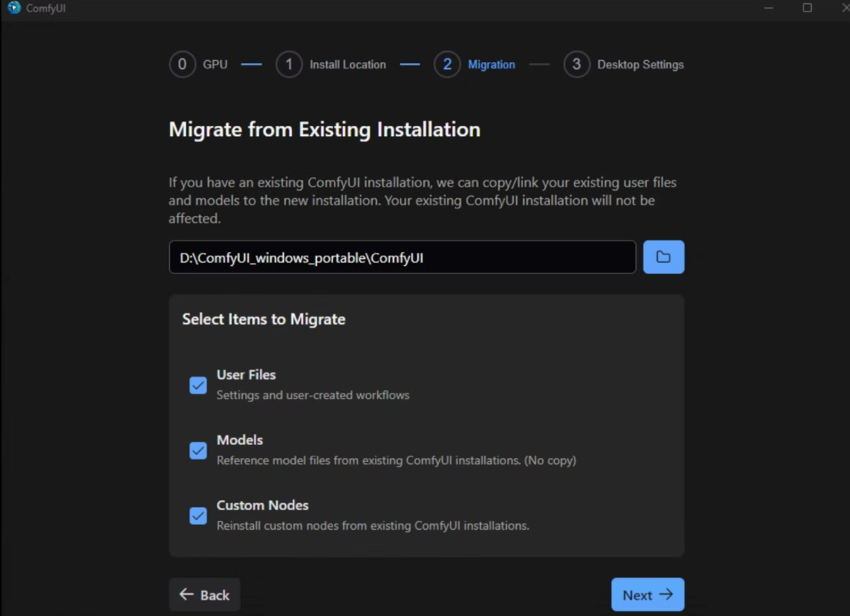Click the ComfyUI logo in title bar
Viewport: 850px width, 616px height.
[14, 8]
